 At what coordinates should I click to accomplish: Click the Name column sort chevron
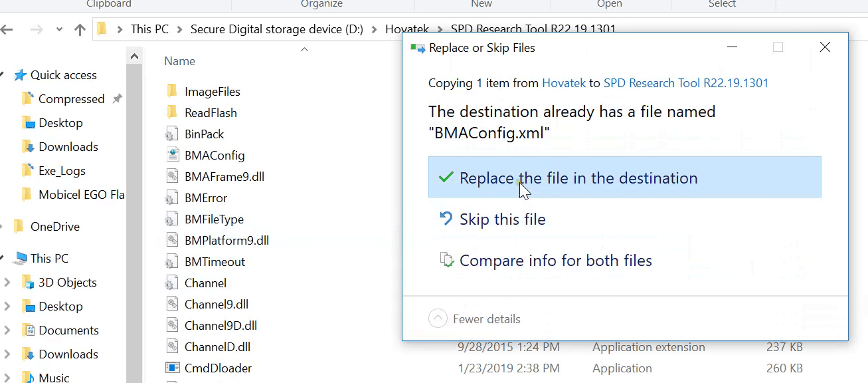click(x=305, y=49)
